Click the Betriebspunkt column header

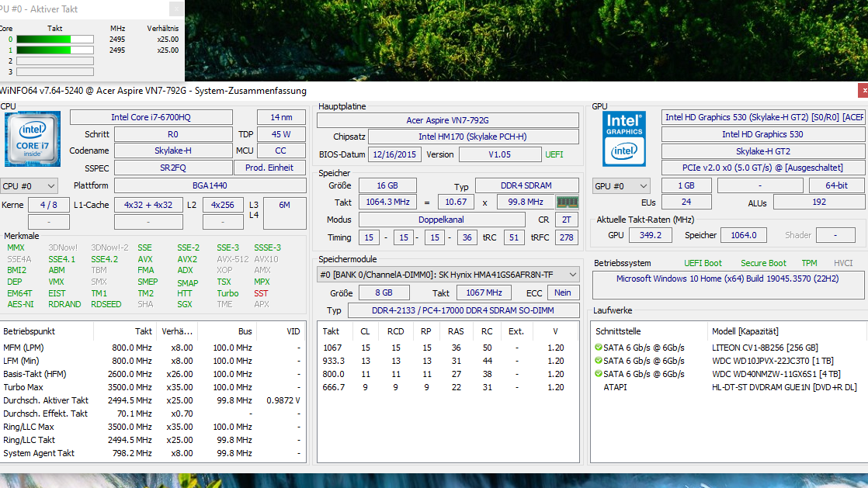(47, 331)
